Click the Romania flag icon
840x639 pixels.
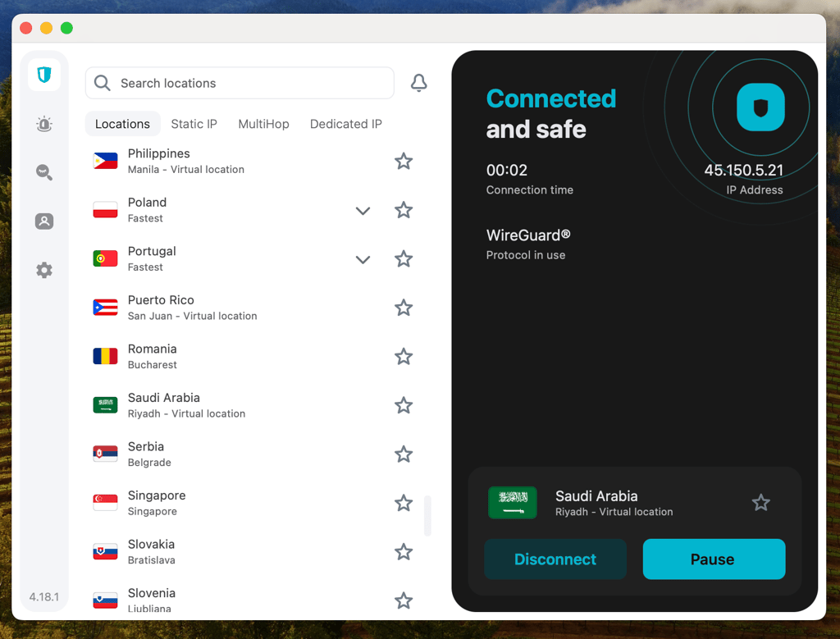pyautogui.click(x=106, y=356)
